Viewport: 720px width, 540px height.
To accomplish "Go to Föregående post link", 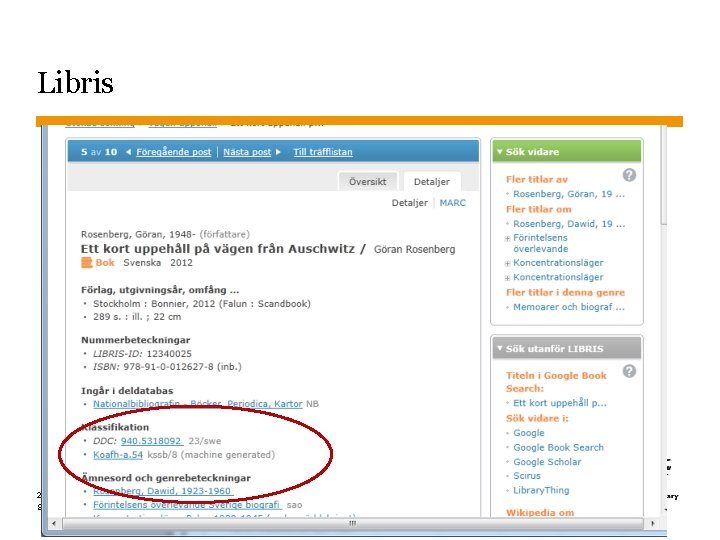I will (x=174, y=152).
